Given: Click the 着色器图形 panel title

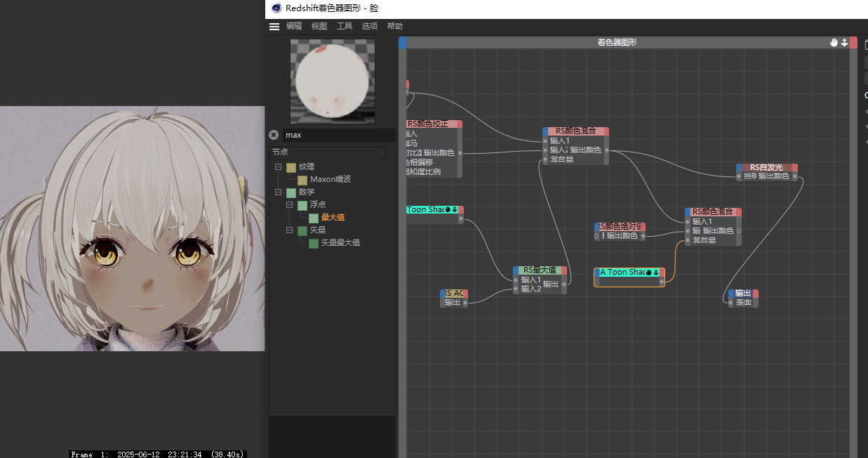Looking at the screenshot, I should click(617, 42).
